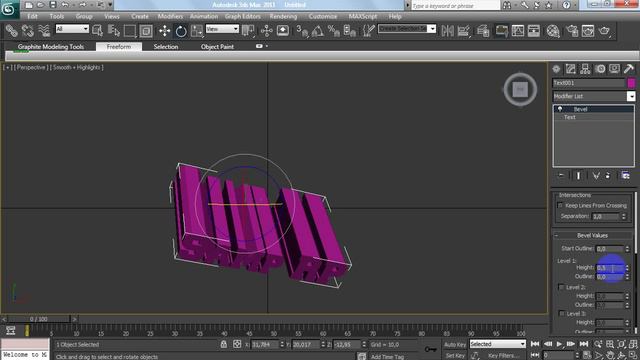
Task: Choose the Select and Scale tool
Action: coord(197,31)
